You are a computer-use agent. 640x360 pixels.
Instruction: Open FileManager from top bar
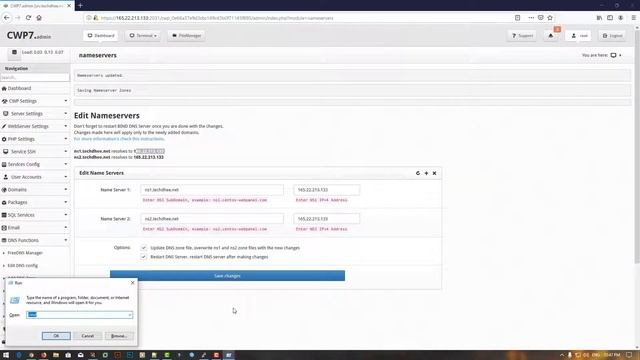(187, 36)
